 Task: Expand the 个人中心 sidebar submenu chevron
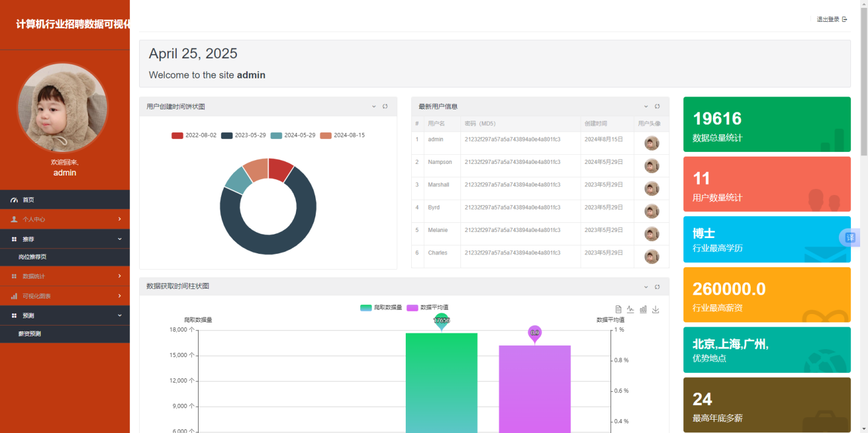[120, 219]
